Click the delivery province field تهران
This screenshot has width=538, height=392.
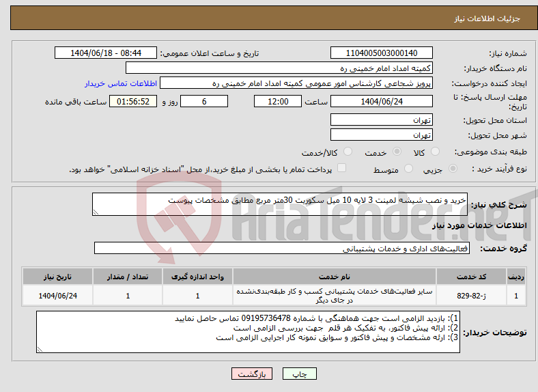click(382, 120)
